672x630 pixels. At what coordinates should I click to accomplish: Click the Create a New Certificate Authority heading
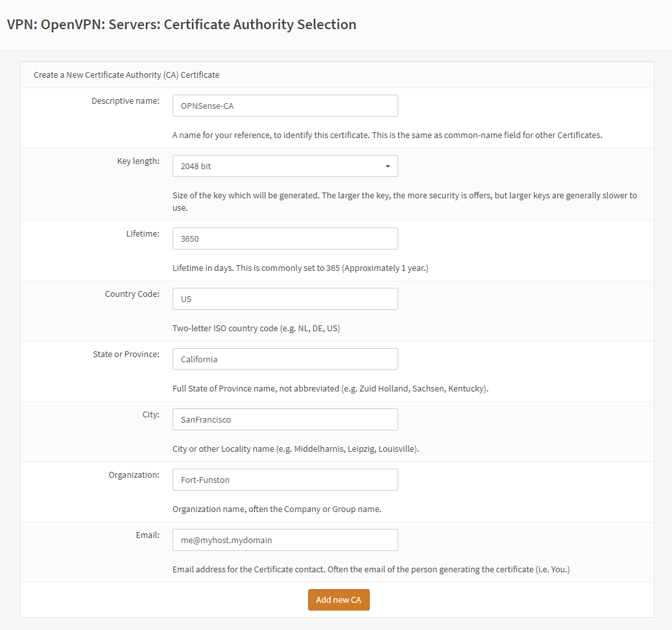coord(126,75)
